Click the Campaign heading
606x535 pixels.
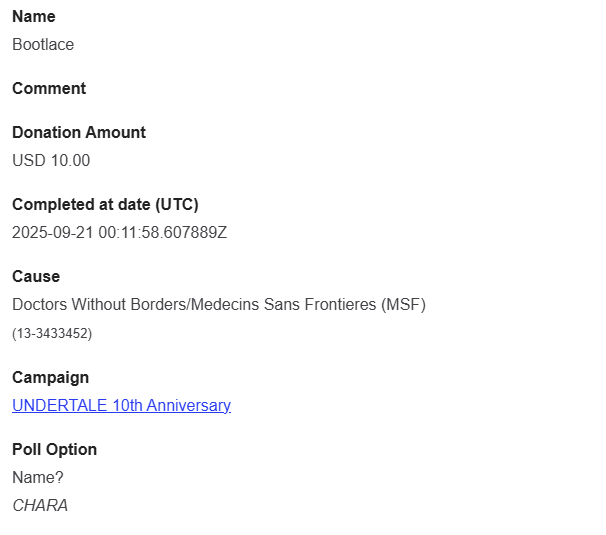[x=50, y=378]
